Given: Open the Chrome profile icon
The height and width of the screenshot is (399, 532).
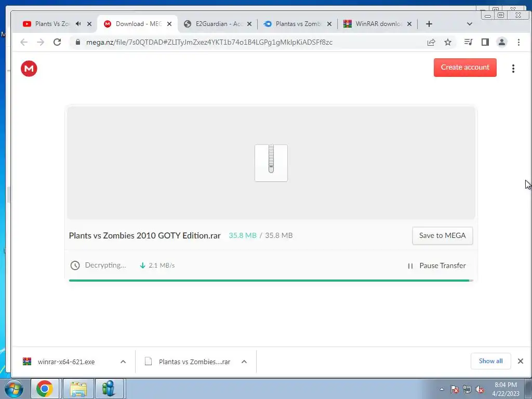Looking at the screenshot, I should click(501, 42).
